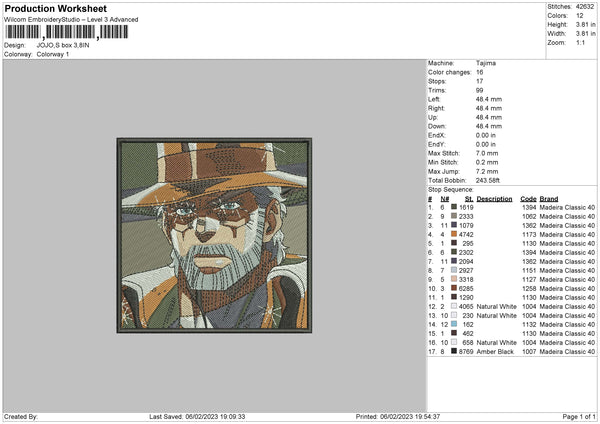Pick the orange swatch in stop 4 row
600x424 pixels.
click(x=454, y=234)
